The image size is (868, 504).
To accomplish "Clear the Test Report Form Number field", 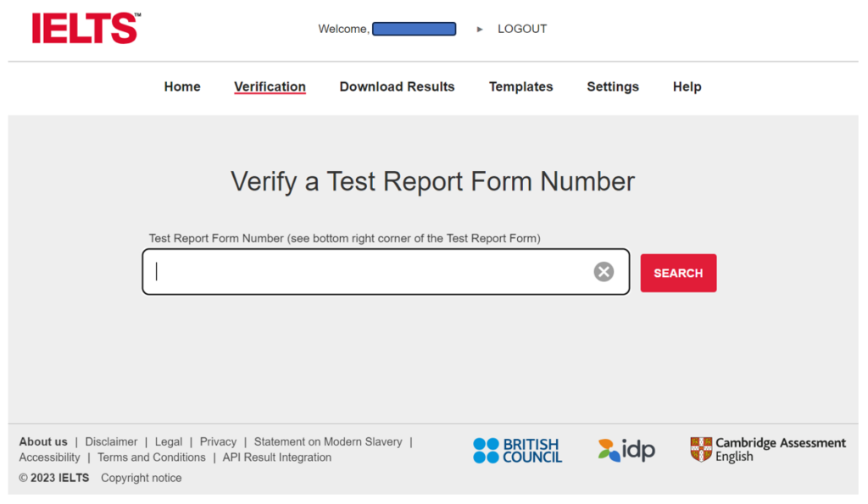I will (604, 272).
